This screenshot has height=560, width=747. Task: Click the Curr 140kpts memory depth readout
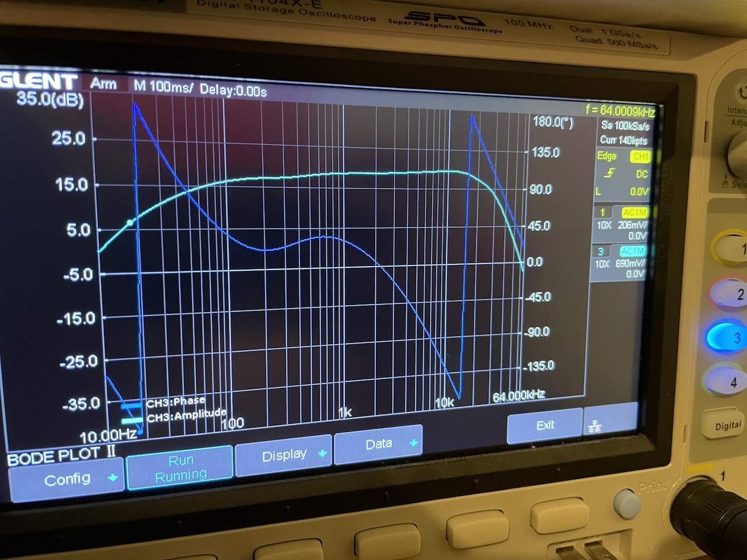[623, 140]
